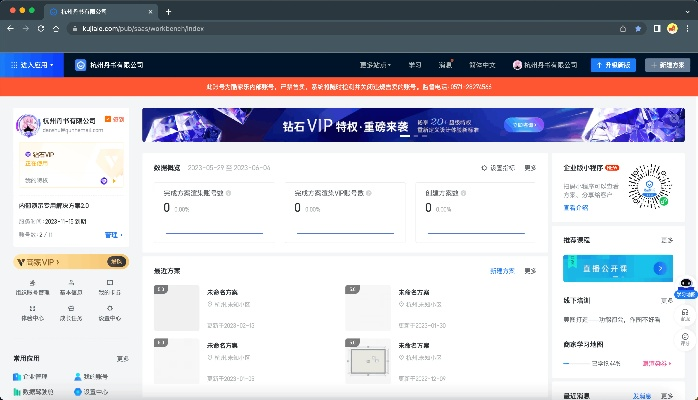
Task: Click the Chrome bookmark star icon
Action: pos(637,29)
